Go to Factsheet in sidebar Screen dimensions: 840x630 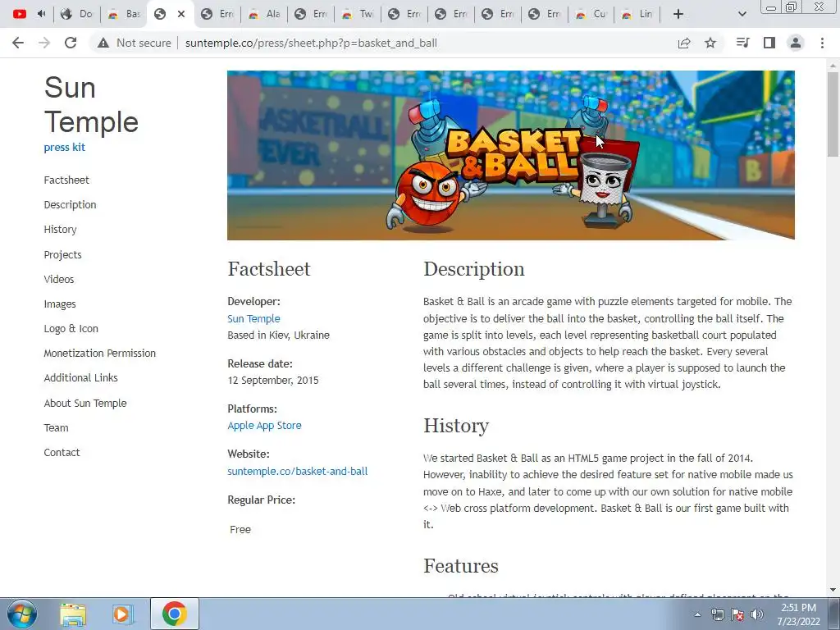tap(66, 180)
